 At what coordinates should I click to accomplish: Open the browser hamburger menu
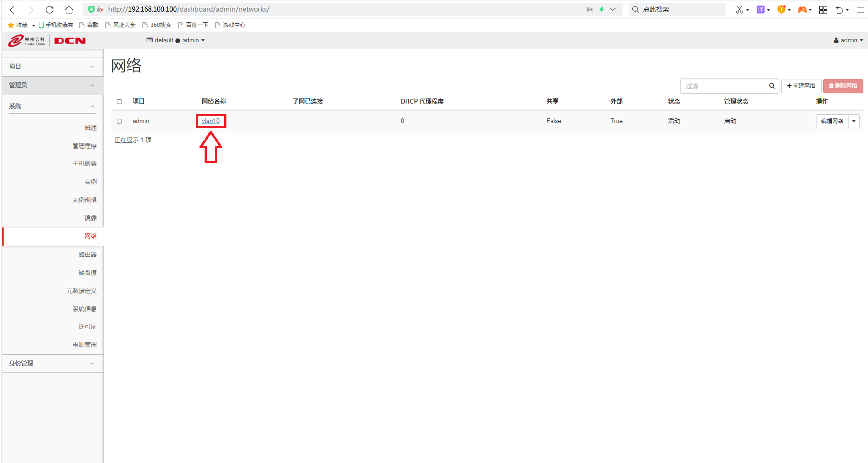coord(861,10)
